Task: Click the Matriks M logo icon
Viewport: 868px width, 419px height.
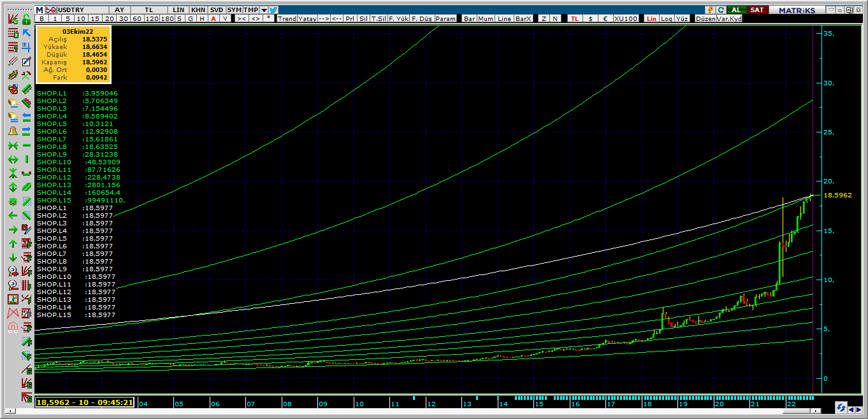Action: (x=39, y=10)
